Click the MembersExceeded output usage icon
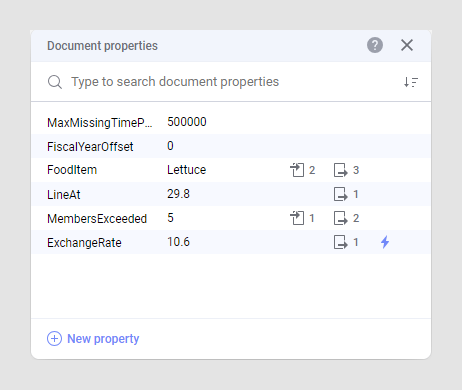Image resolution: width=462 pixels, height=390 pixels. click(x=340, y=218)
